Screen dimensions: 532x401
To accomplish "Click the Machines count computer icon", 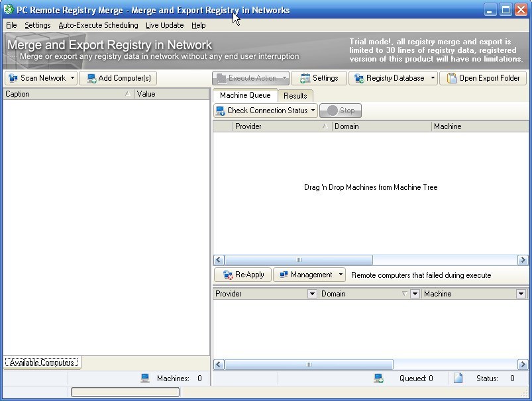I will (x=145, y=379).
